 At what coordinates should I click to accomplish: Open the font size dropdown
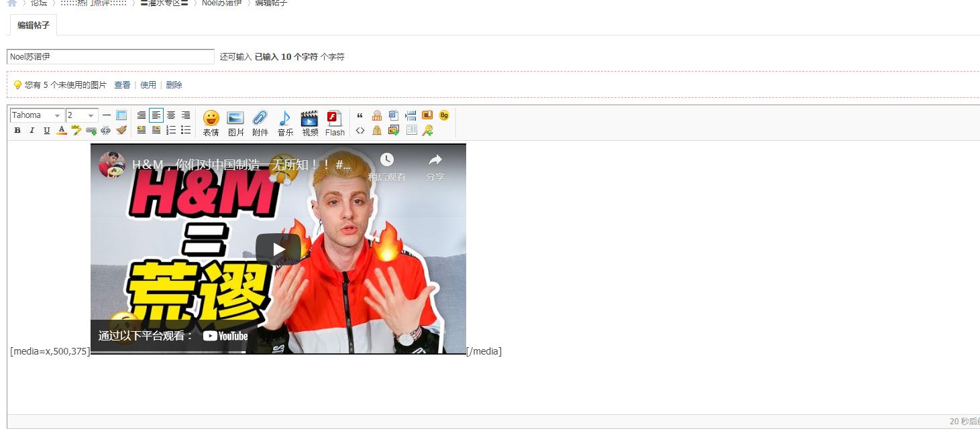click(80, 115)
